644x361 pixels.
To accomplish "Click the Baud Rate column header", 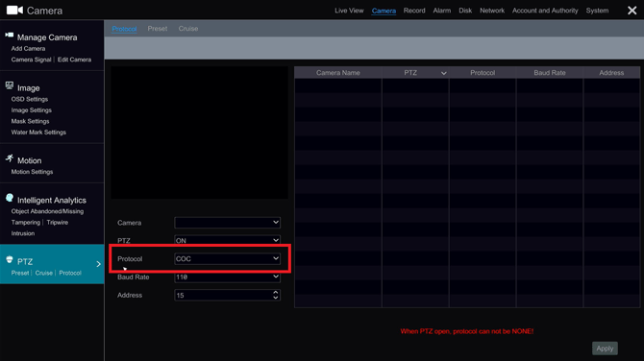I will (550, 73).
